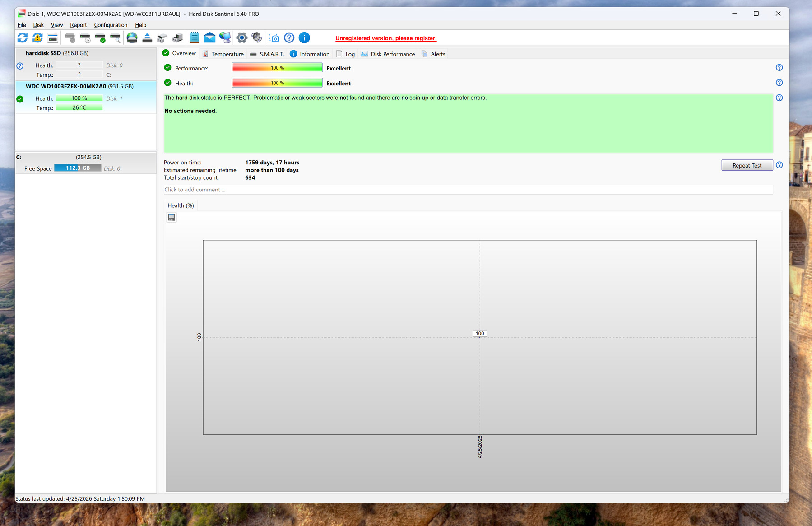Image resolution: width=812 pixels, height=526 pixels.
Task: Switch to the Overview tab
Action: coord(179,53)
